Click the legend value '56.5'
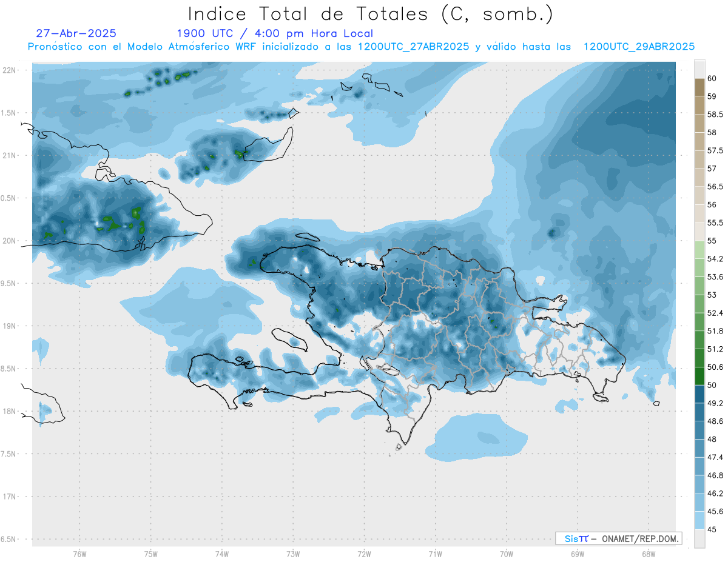728x562 pixels. 715,187
